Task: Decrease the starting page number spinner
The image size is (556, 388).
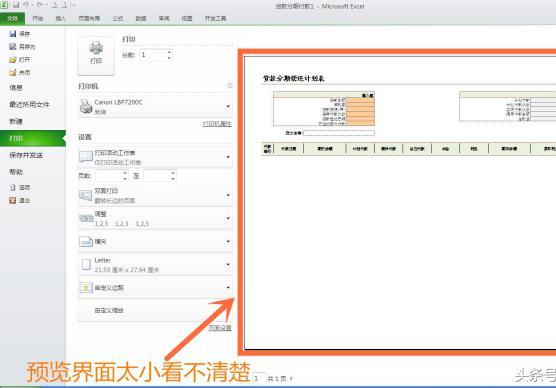Action: click(x=125, y=178)
